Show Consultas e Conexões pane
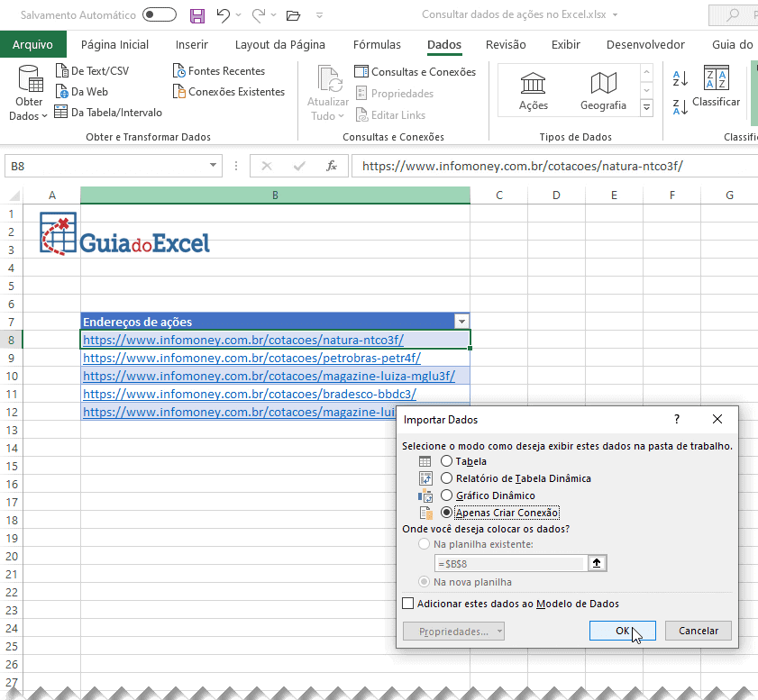This screenshot has width=758, height=700. (x=416, y=71)
